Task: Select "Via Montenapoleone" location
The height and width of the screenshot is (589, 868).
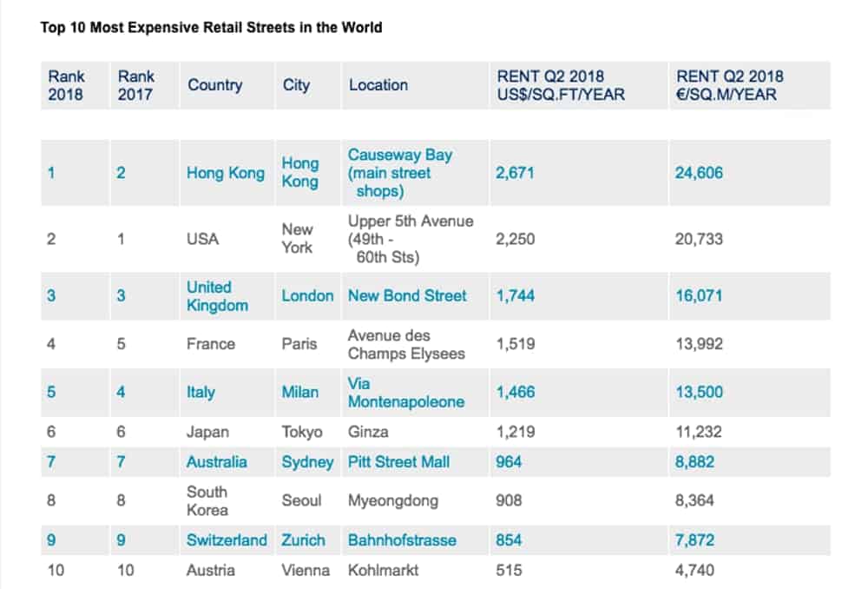Action: [x=405, y=393]
